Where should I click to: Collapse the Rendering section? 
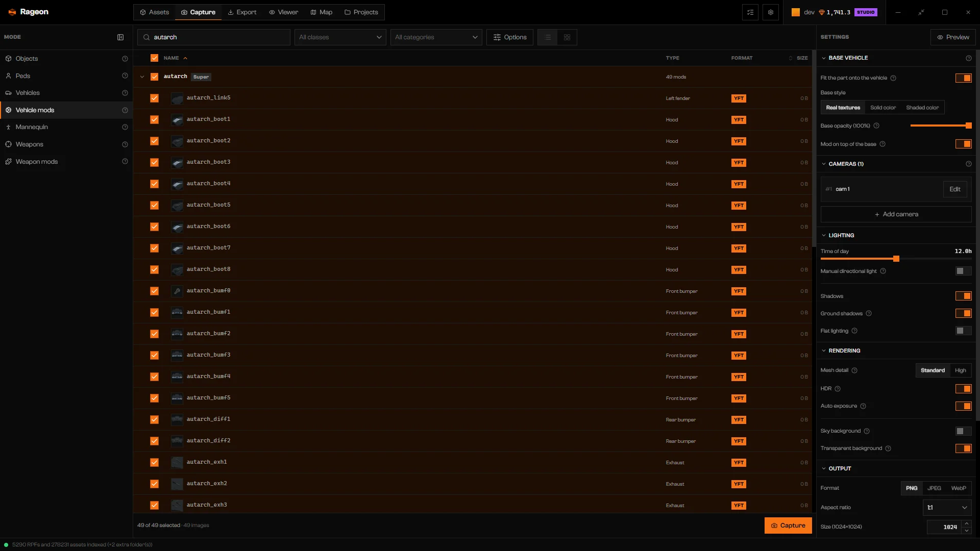pyautogui.click(x=824, y=351)
